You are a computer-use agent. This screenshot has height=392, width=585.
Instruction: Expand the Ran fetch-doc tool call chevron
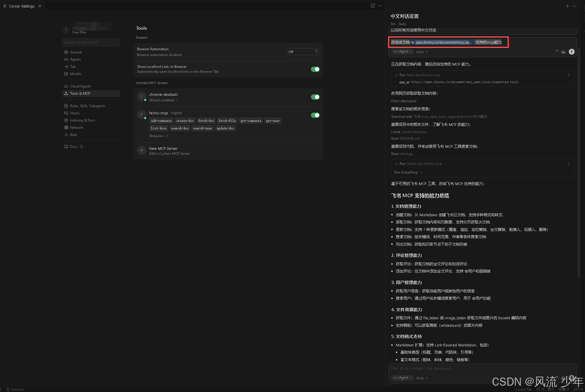click(569, 75)
